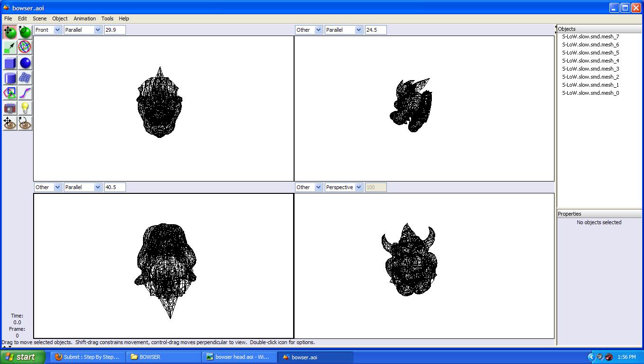Open the Tools menu
The width and height of the screenshot is (644, 364).
pyautogui.click(x=107, y=18)
